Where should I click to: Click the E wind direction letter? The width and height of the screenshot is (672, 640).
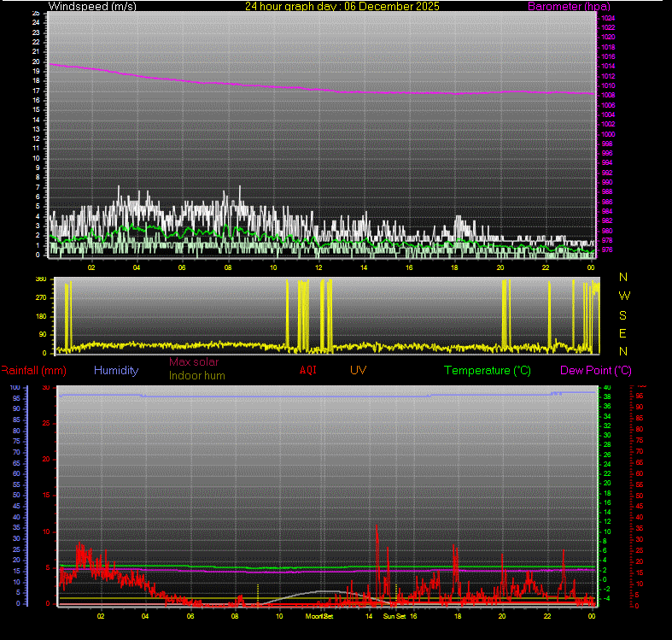coord(622,333)
